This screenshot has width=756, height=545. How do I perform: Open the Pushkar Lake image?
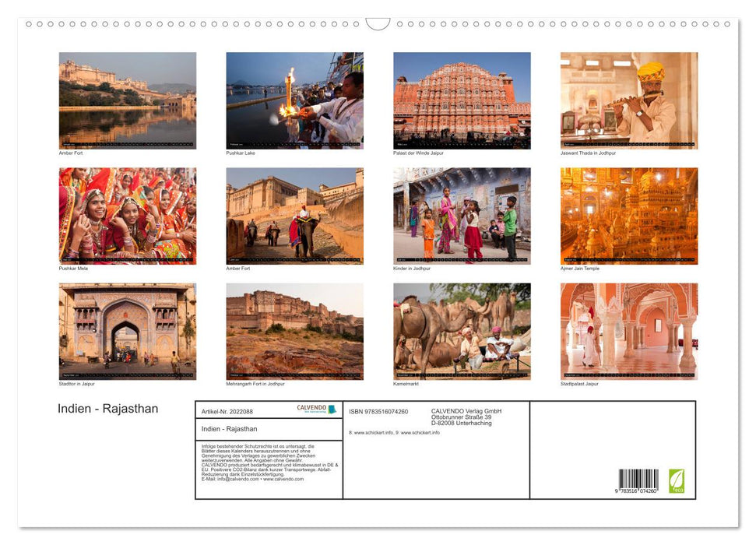[294, 99]
